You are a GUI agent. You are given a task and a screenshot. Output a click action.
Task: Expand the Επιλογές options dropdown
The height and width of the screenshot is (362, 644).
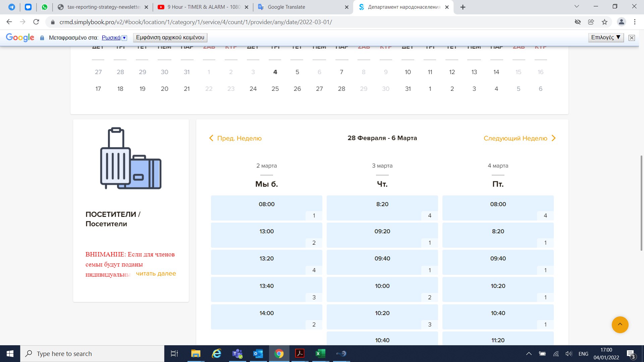606,38
